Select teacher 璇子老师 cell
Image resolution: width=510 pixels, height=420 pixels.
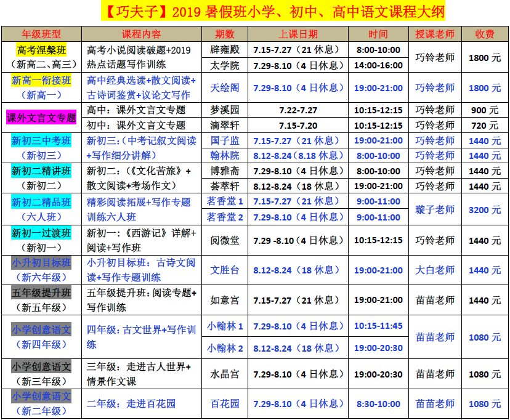[435, 209]
